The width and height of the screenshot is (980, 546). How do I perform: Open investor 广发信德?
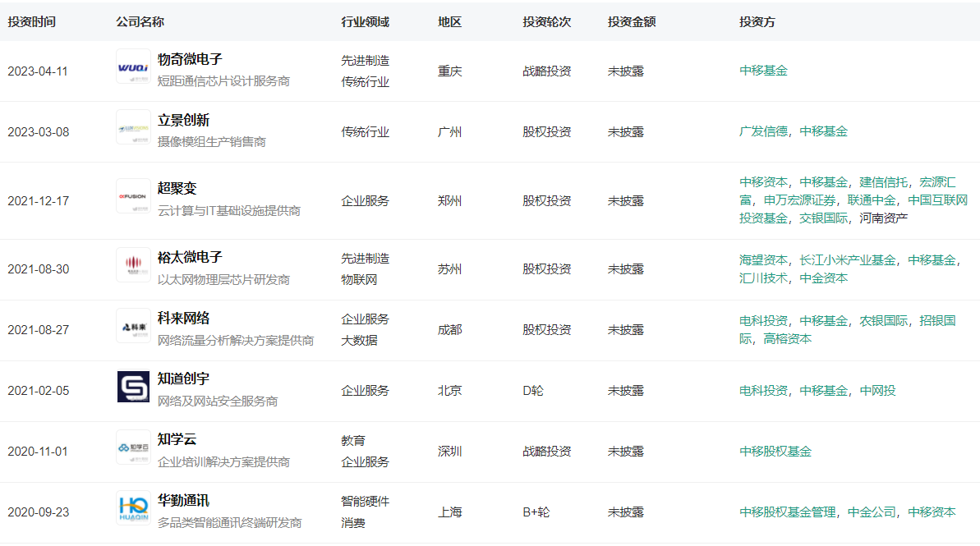[x=763, y=131]
